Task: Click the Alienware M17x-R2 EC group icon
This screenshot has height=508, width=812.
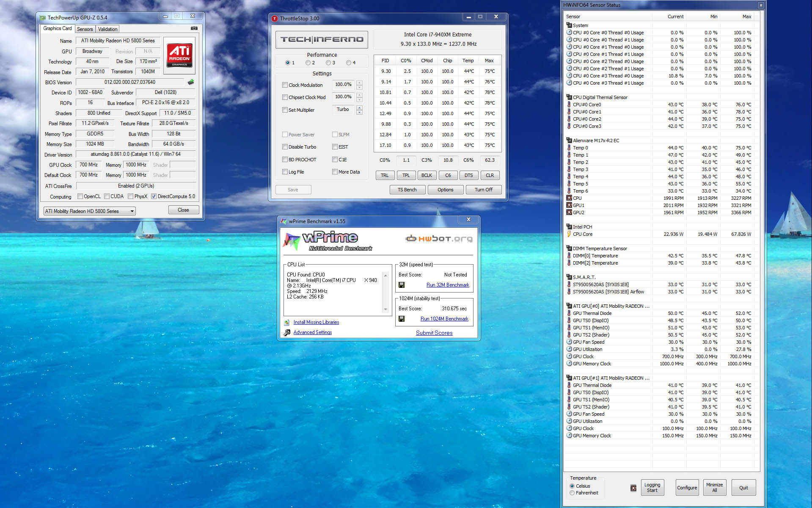Action: click(569, 141)
